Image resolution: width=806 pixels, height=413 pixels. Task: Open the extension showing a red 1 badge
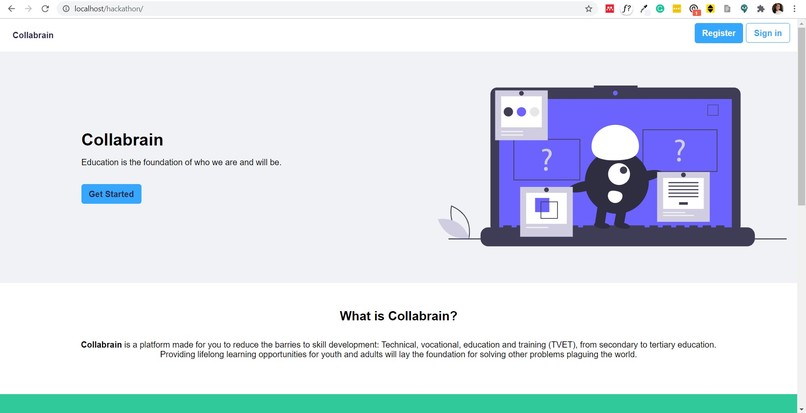[x=694, y=9]
